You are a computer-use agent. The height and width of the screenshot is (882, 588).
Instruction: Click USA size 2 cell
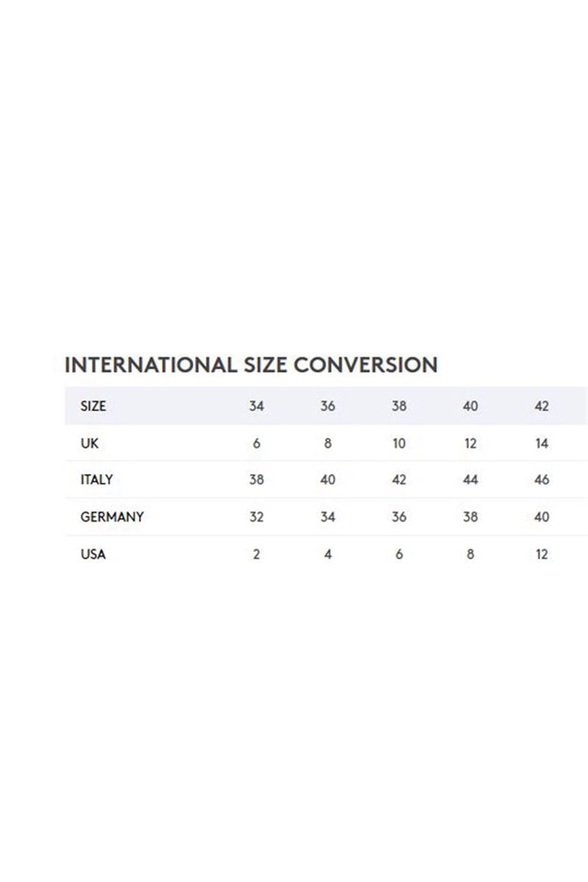point(257,554)
